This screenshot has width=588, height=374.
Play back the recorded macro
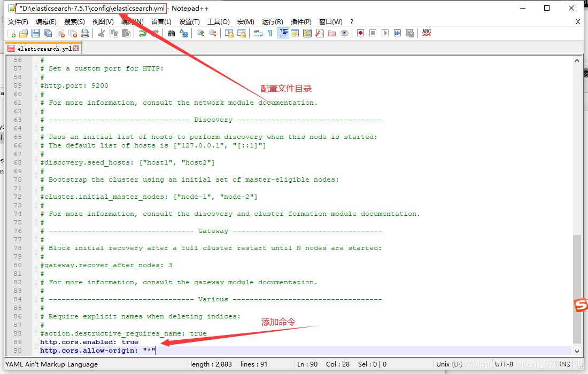(x=385, y=33)
